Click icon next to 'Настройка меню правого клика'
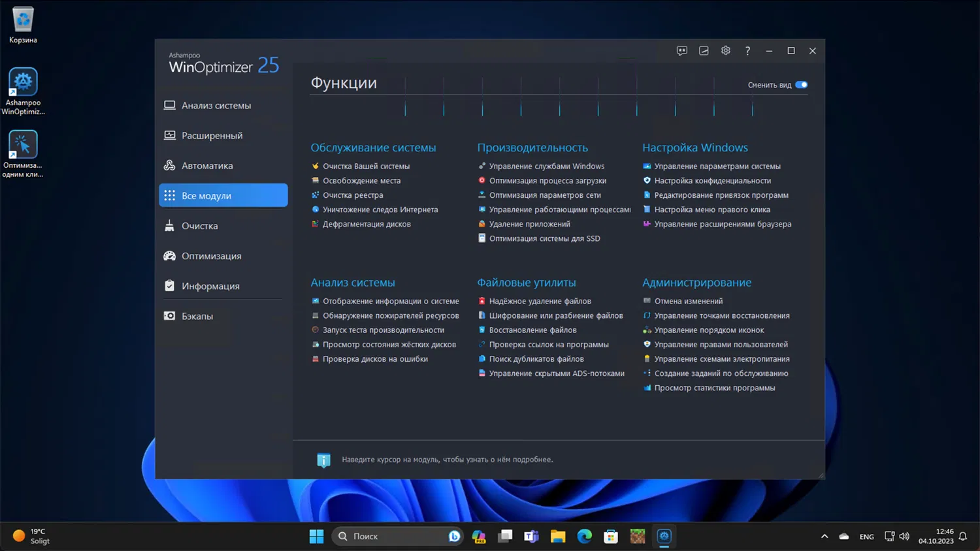Screen dimensions: 980x551 click(x=647, y=210)
